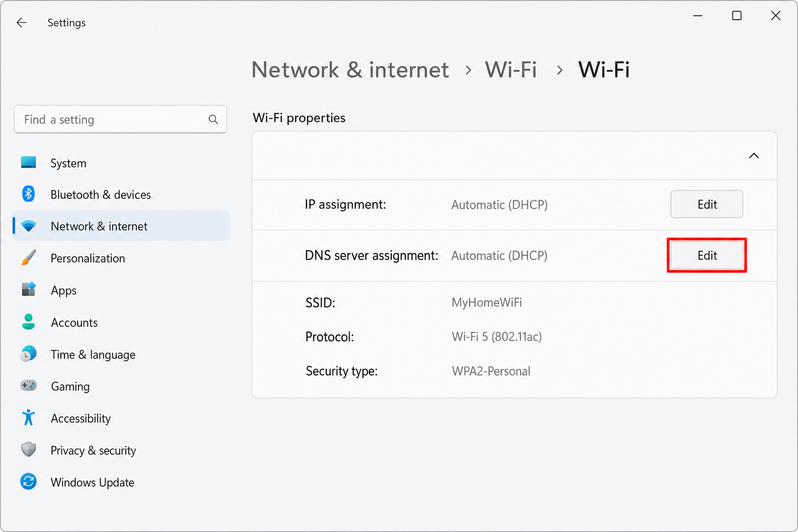Click the Apps icon in sidebar

click(x=29, y=289)
